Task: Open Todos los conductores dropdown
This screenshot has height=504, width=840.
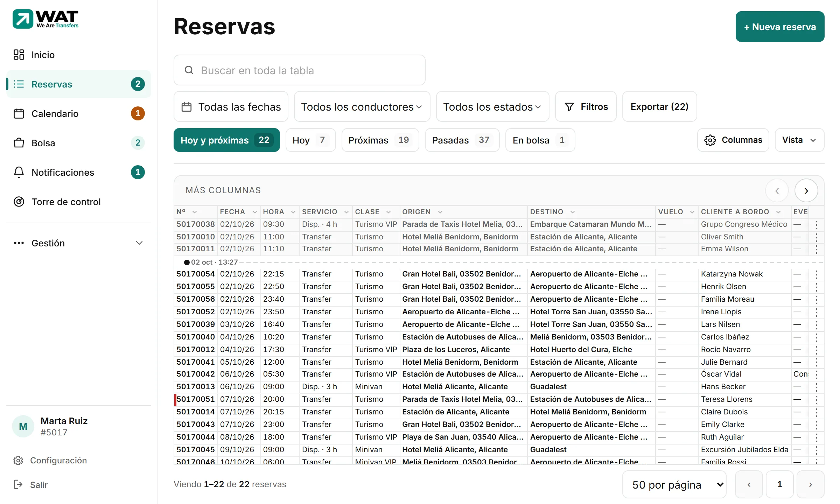Action: [362, 107]
